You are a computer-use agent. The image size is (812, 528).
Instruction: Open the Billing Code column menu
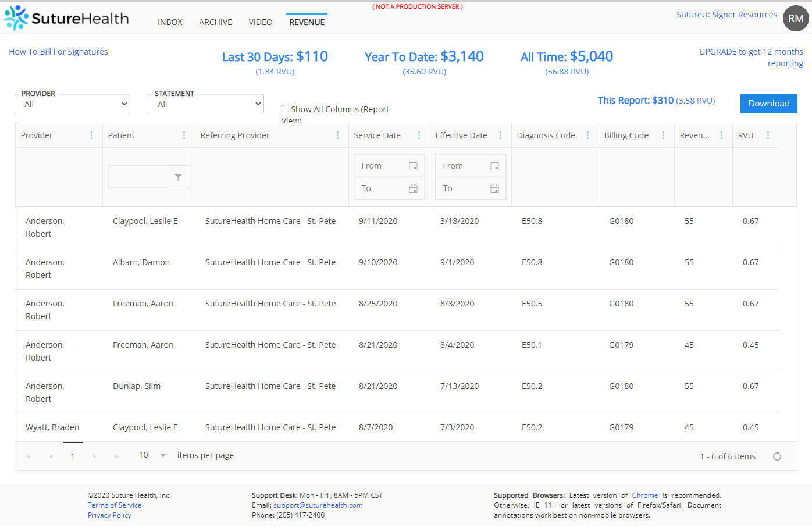(x=663, y=135)
